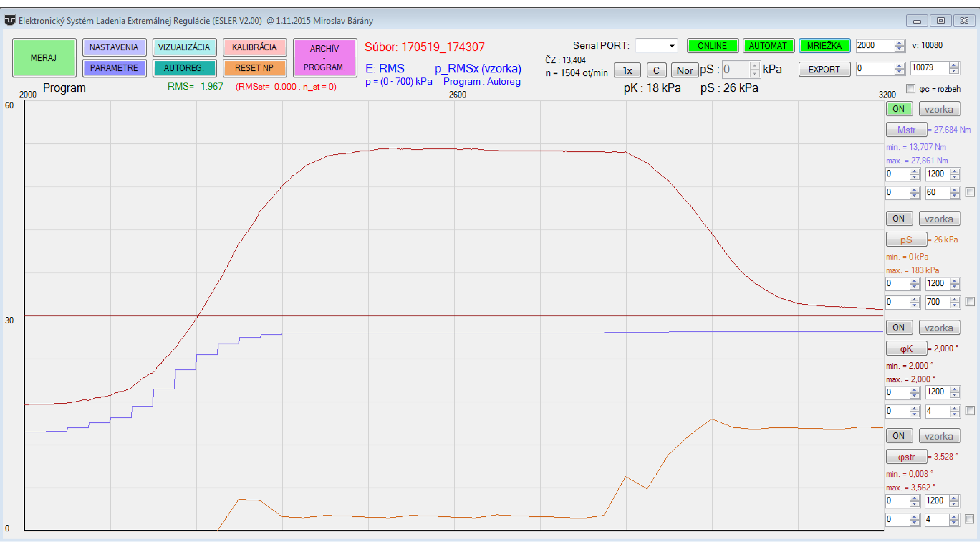Open the VIZUALIZÁCIA view
The height and width of the screenshot is (551, 980).
coord(184,47)
